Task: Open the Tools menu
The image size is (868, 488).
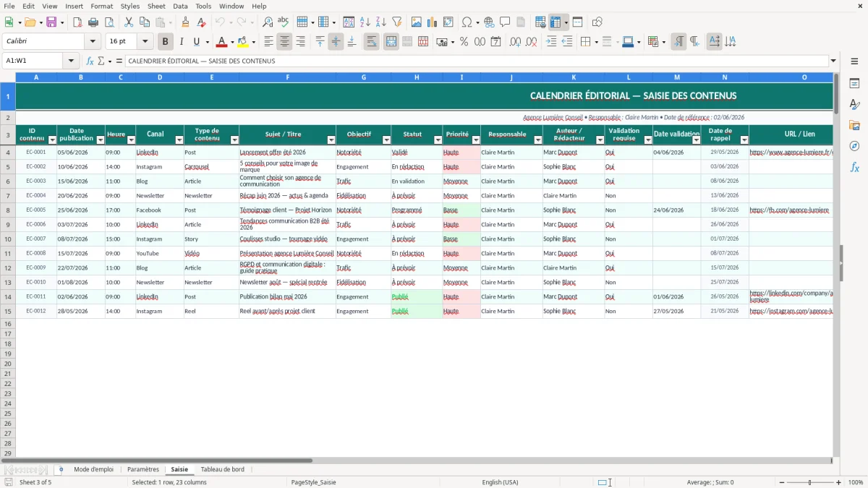Action: tap(203, 6)
